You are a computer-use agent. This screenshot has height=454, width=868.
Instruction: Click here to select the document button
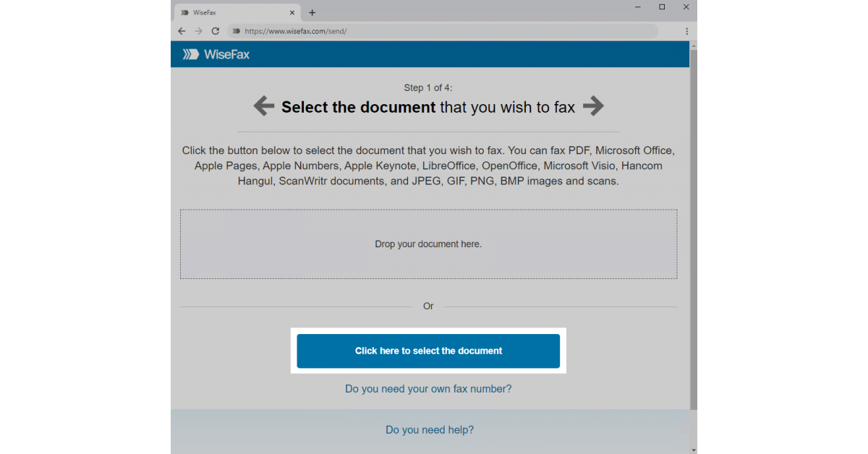[428, 351]
